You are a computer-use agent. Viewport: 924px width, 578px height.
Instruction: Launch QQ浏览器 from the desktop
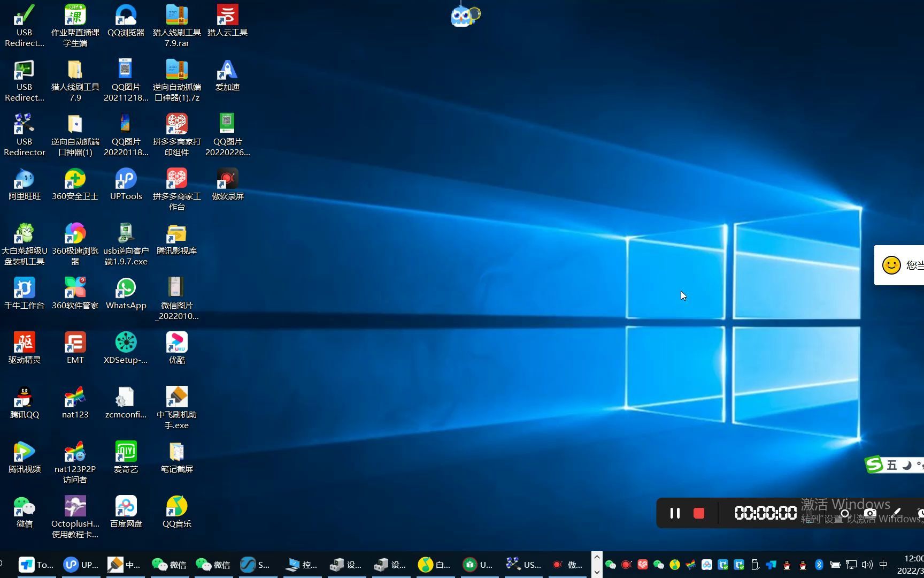[x=126, y=21]
